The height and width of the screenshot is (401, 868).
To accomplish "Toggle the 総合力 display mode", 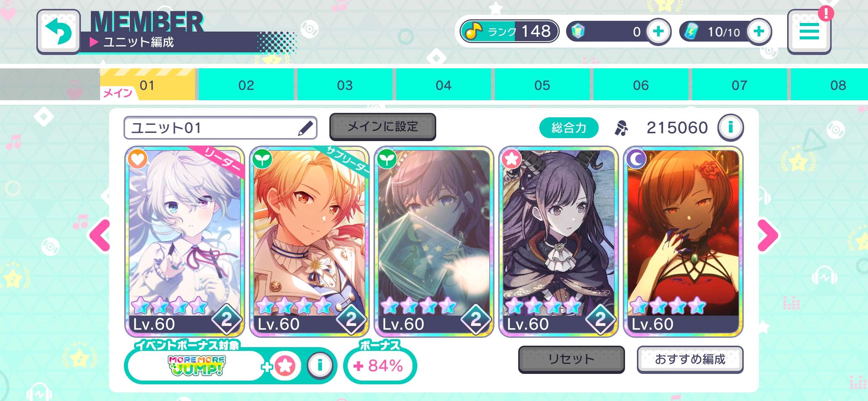I will coord(569,128).
